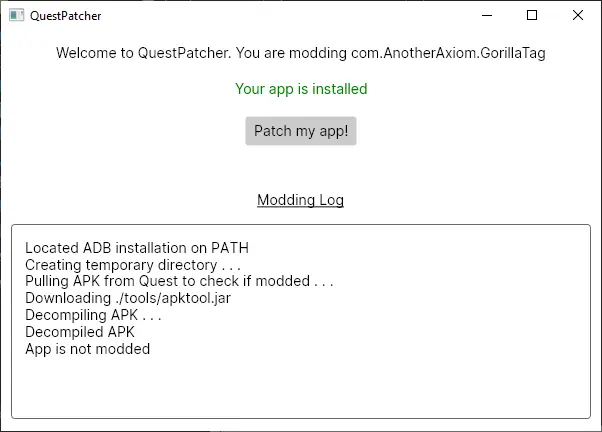Click the QuestPatcher window title text
This screenshot has width=602, height=432.
[66, 16]
